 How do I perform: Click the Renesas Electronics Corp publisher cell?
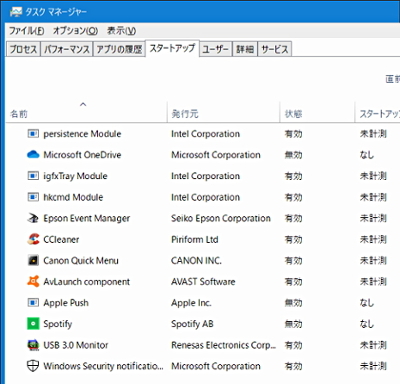(x=224, y=345)
